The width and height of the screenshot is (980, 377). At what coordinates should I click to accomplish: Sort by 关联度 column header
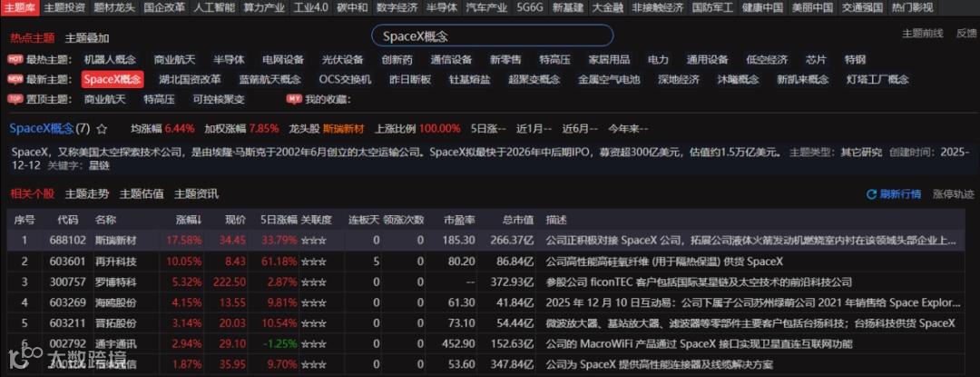(x=317, y=220)
